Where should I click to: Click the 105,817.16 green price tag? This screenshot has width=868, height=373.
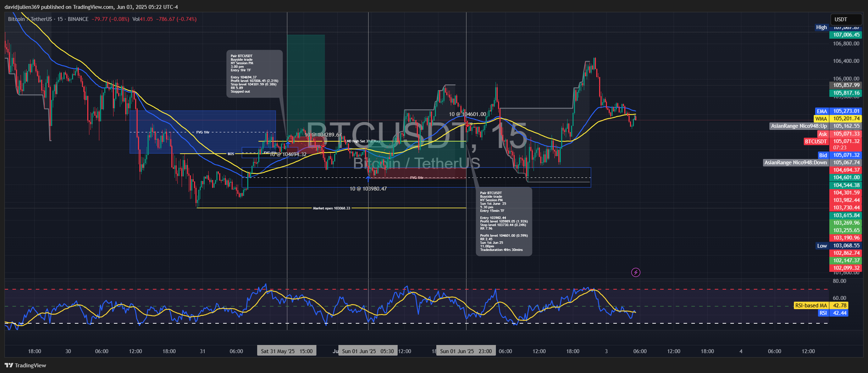(846, 93)
